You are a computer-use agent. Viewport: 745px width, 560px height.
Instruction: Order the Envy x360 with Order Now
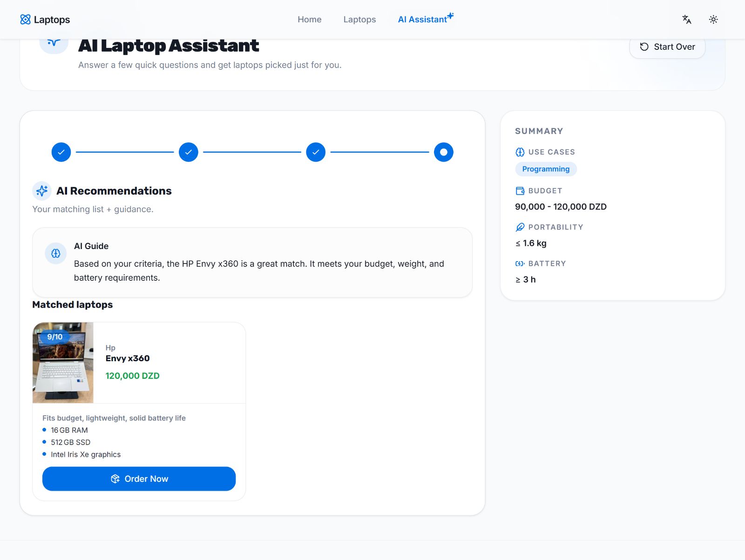coord(139,479)
